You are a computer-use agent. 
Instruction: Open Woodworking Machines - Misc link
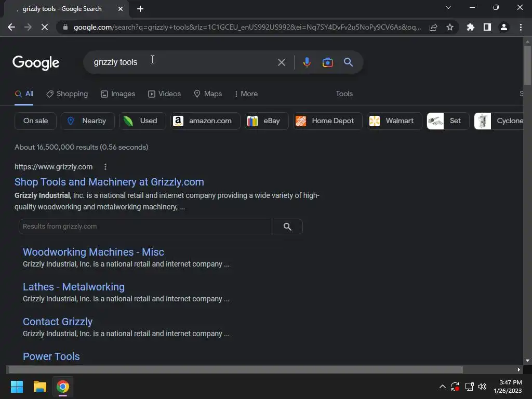tap(94, 252)
